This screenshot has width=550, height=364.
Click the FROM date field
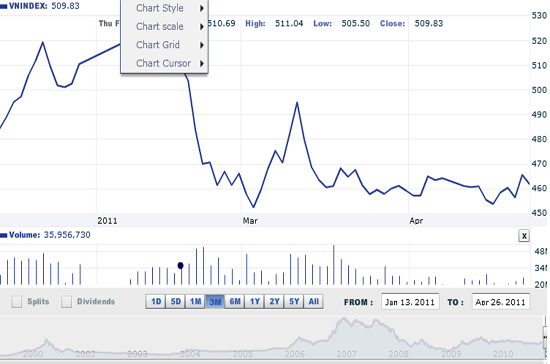(410, 302)
